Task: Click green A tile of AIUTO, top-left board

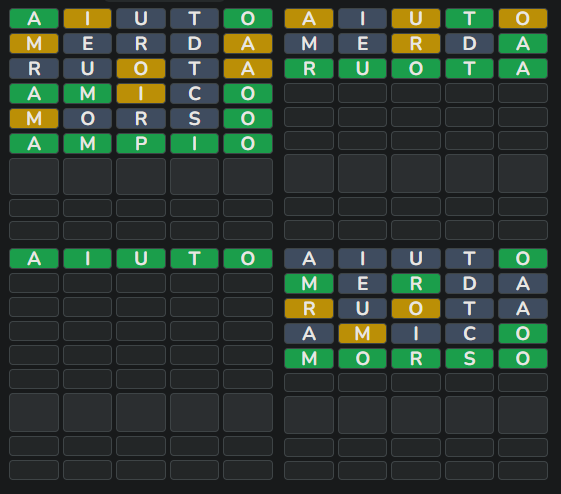Action: click(34, 18)
